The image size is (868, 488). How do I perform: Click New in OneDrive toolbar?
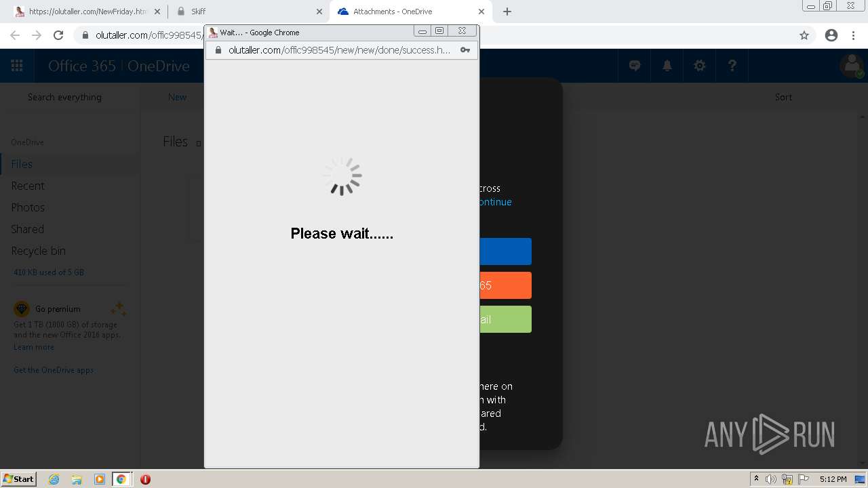point(177,97)
